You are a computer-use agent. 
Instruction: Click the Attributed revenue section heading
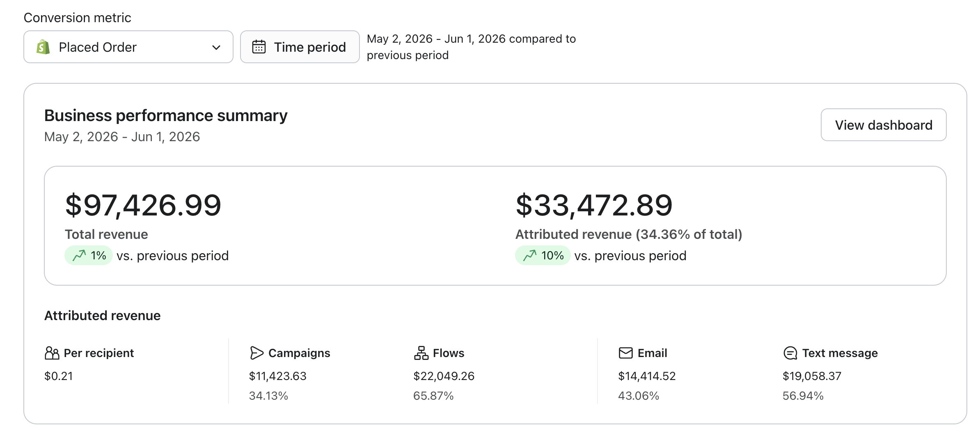103,316
